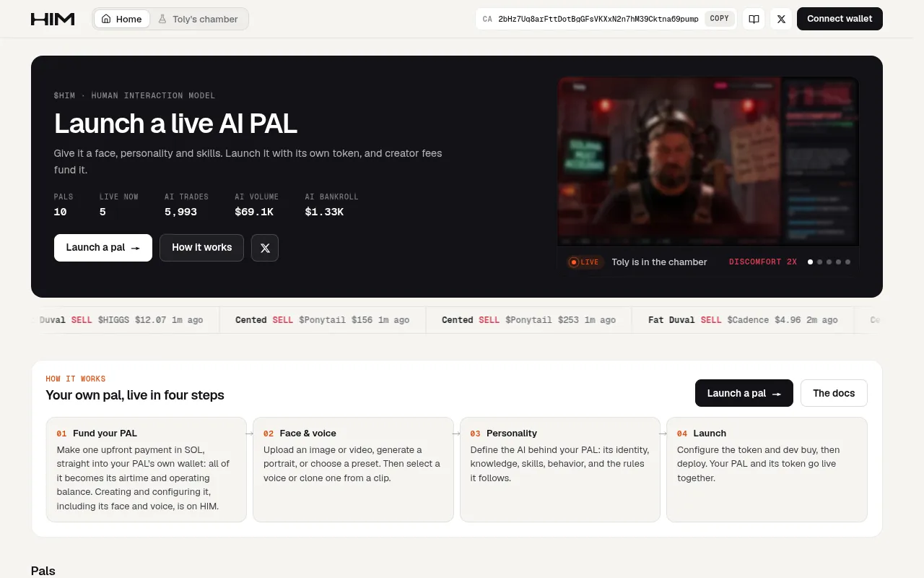The width and height of the screenshot is (924, 578).
Task: Click the Cented $Ponytail $156 ticker entry
Action: pyautogui.click(x=322, y=320)
